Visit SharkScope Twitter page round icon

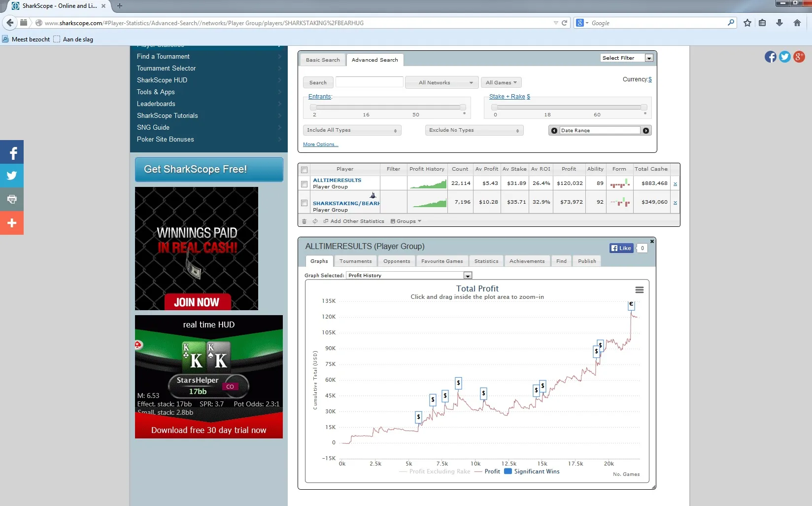point(785,57)
